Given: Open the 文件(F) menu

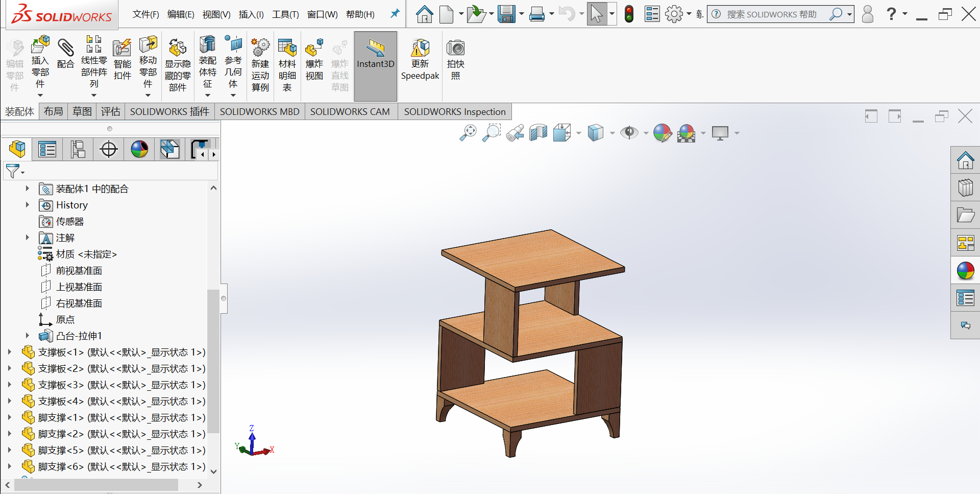Looking at the screenshot, I should (x=146, y=14).
